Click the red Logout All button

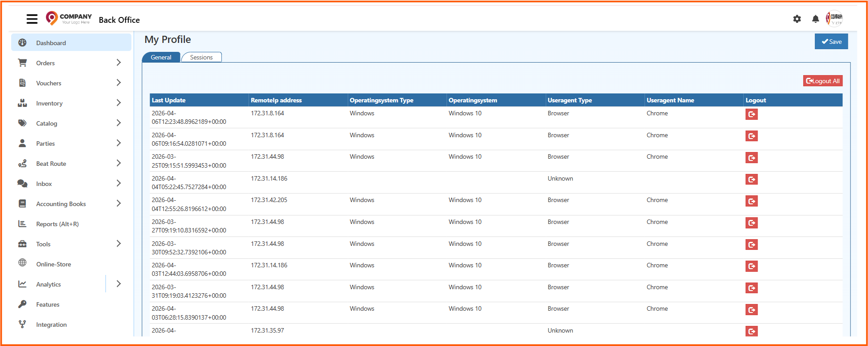[x=822, y=81]
